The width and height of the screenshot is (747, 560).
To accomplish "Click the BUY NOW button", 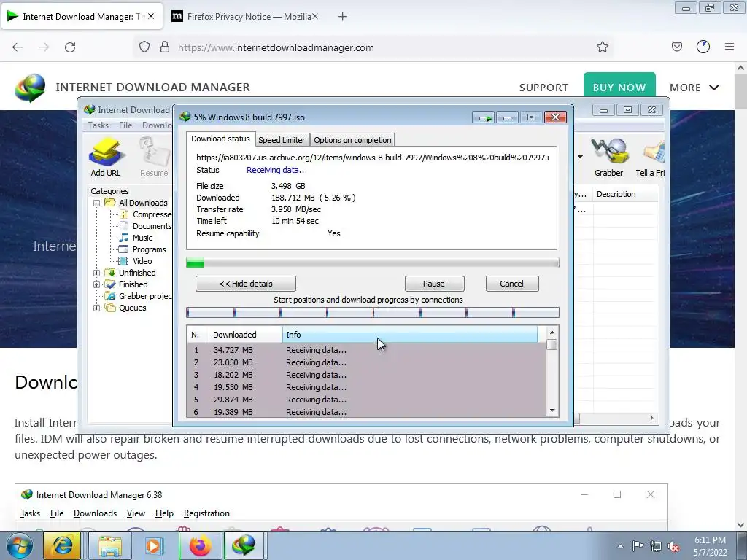I will (619, 87).
